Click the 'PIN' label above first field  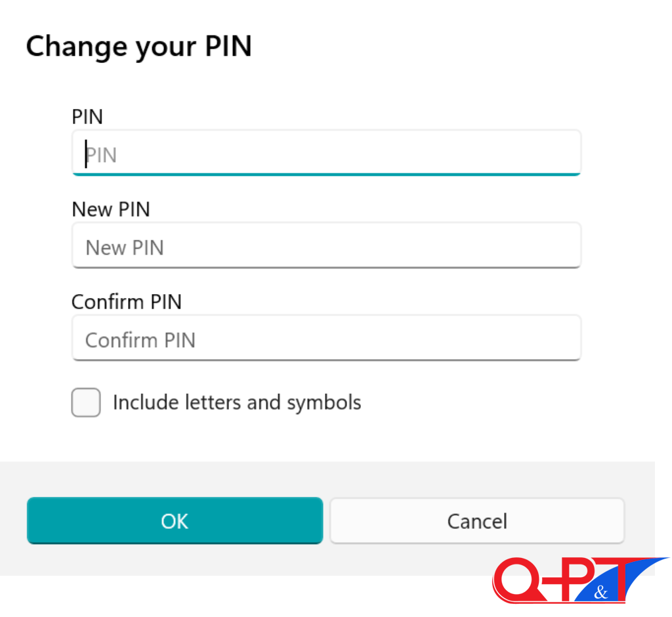click(x=87, y=117)
